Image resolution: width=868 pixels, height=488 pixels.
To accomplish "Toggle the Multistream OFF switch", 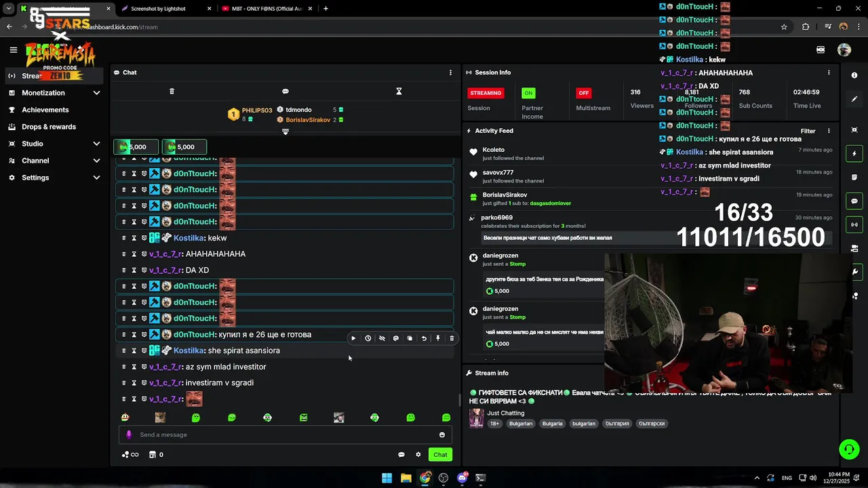I will [583, 93].
